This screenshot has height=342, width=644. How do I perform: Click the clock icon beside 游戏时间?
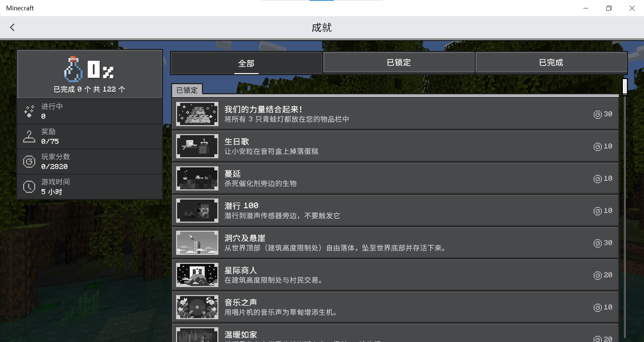point(29,187)
